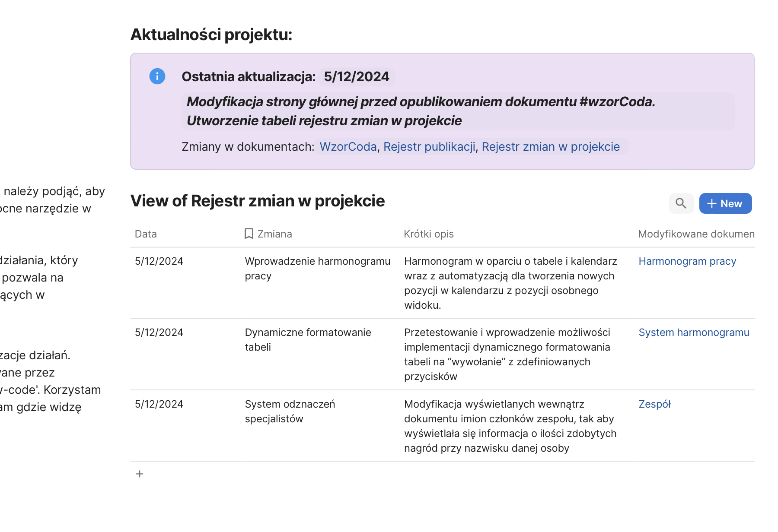Click the Krótki opis column header
This screenshot has height=532, width=778.
coord(429,234)
